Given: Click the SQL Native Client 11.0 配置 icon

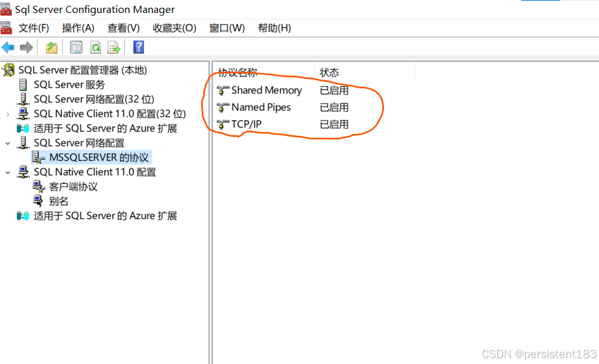Looking at the screenshot, I should coord(23,172).
